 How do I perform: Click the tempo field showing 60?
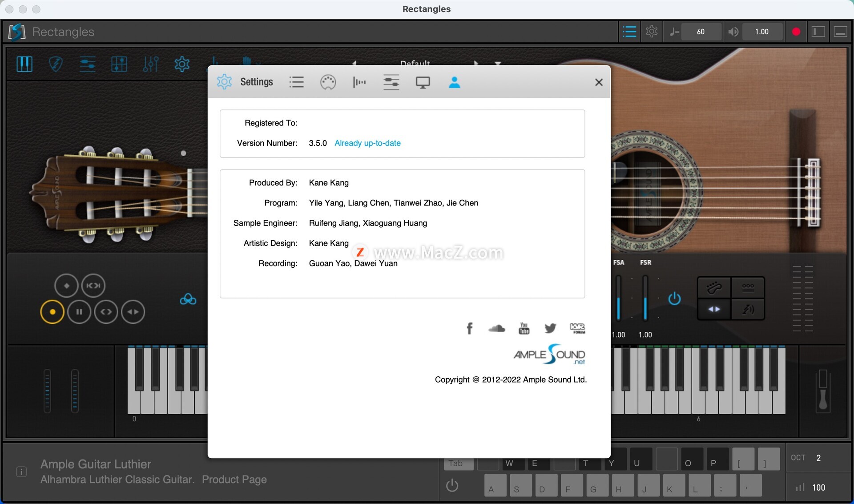[701, 32]
